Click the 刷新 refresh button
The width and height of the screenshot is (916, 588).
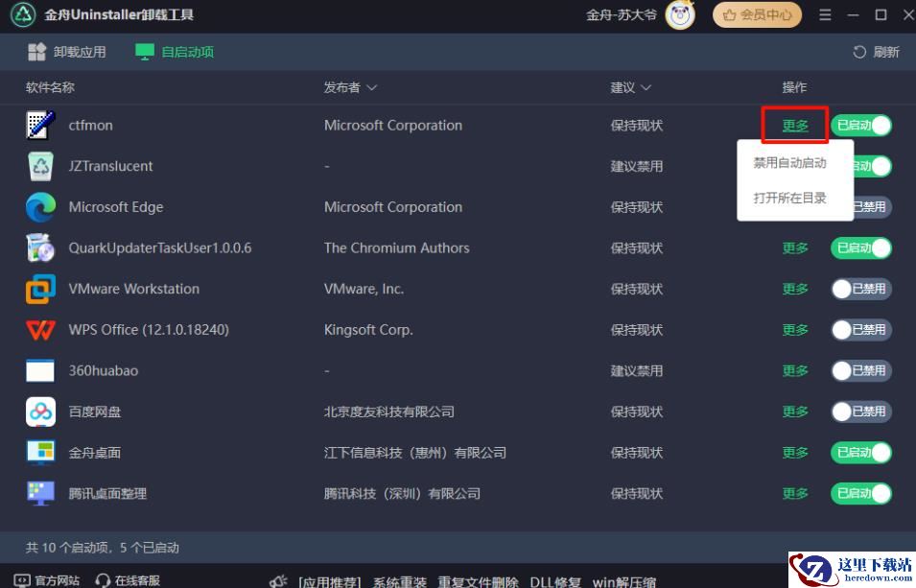click(876, 52)
